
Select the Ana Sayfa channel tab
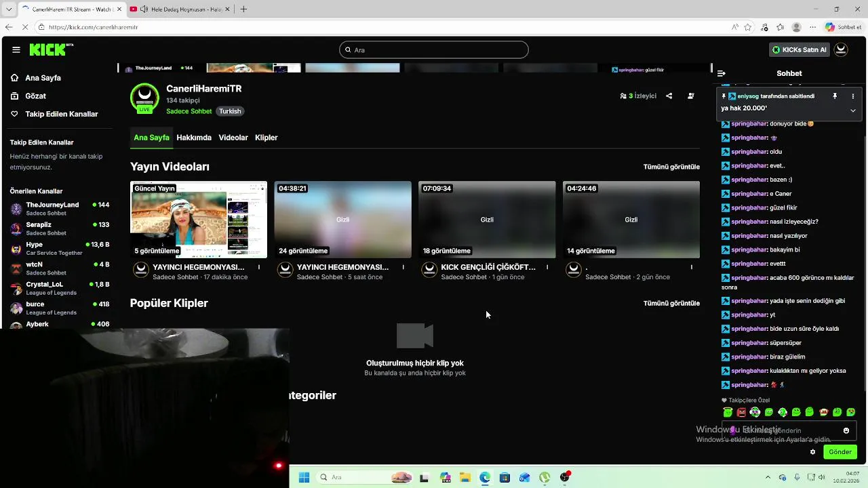151,138
